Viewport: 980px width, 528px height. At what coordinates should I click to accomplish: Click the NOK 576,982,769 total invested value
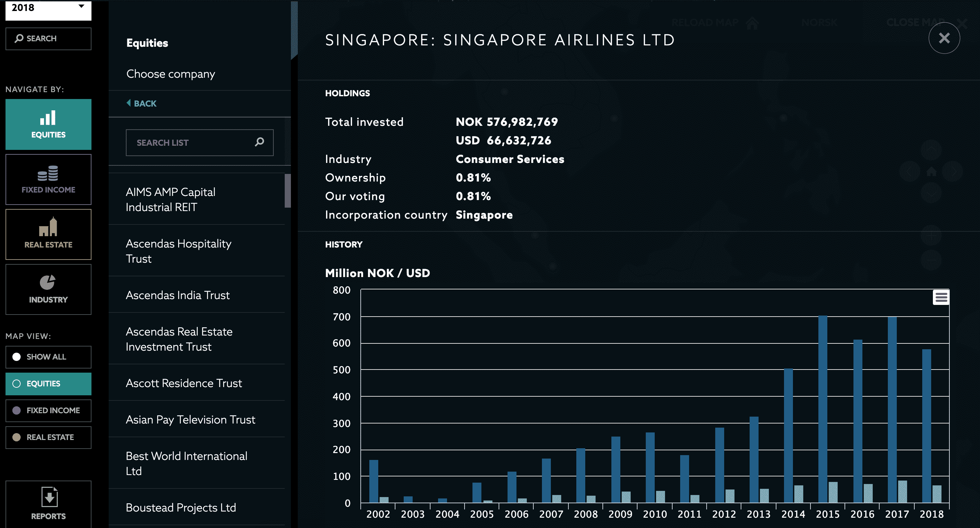(507, 122)
